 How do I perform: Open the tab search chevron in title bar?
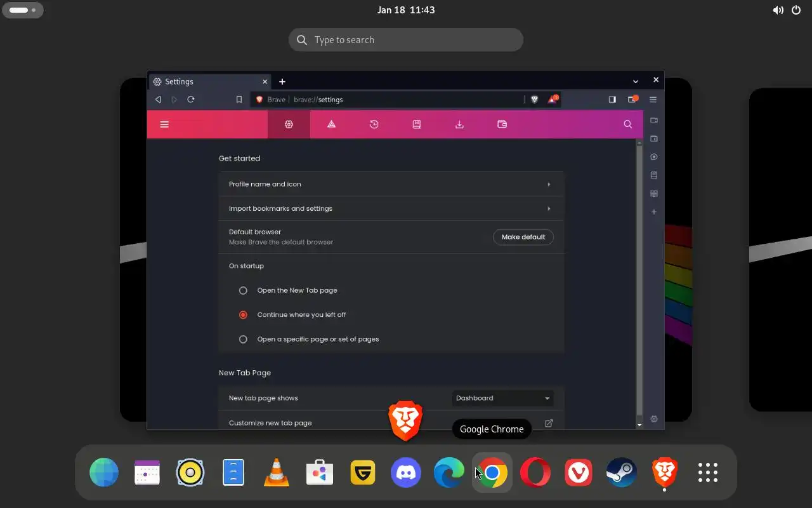tap(636, 81)
